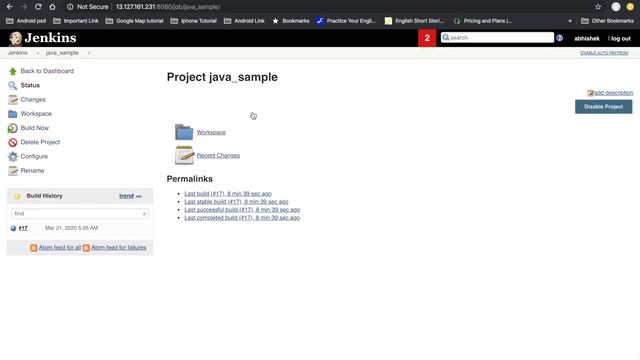Open the Last stable build (#17) permalink
Viewport: 640px width, 360px height.
click(x=236, y=202)
